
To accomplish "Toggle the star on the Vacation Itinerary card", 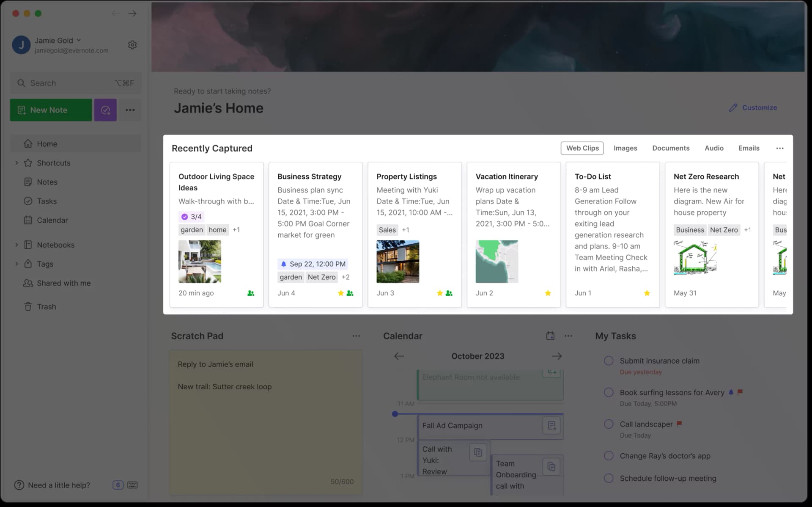I will click(x=548, y=293).
